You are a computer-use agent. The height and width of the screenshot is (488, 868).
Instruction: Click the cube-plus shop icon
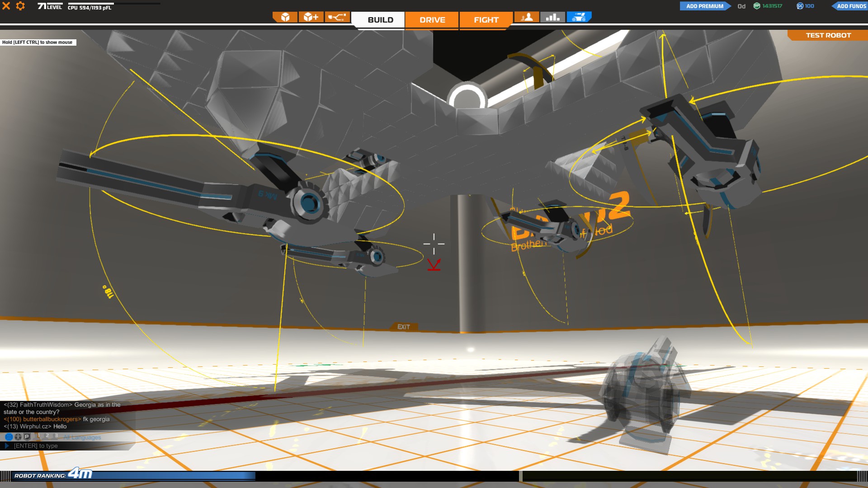pyautogui.click(x=311, y=17)
